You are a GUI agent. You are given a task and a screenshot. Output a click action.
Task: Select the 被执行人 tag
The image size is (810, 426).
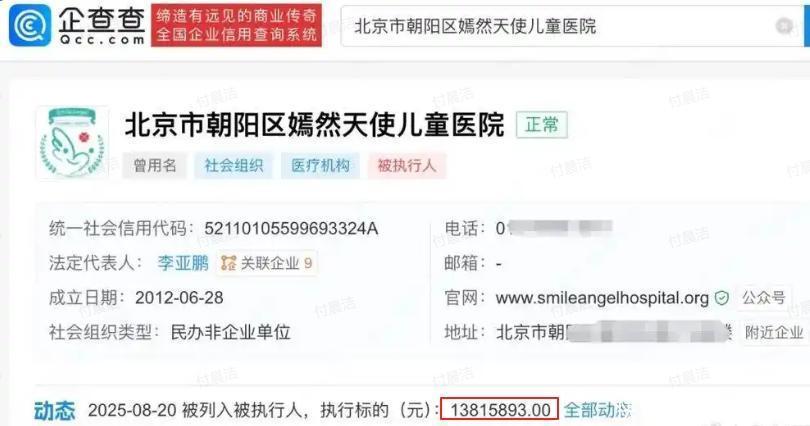point(407,166)
